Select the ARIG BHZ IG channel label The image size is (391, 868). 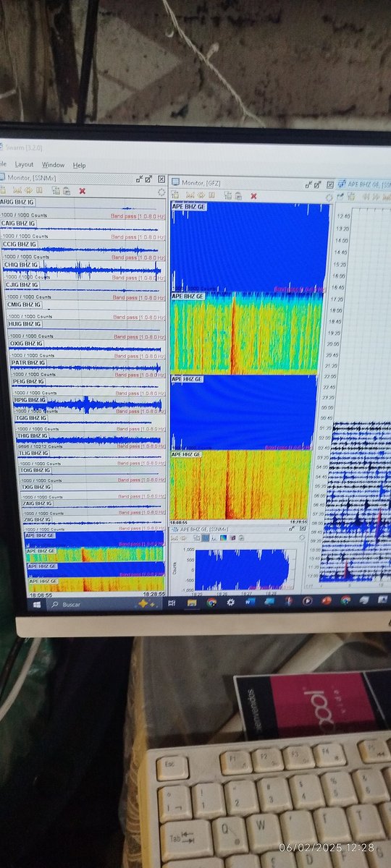pos(16,203)
